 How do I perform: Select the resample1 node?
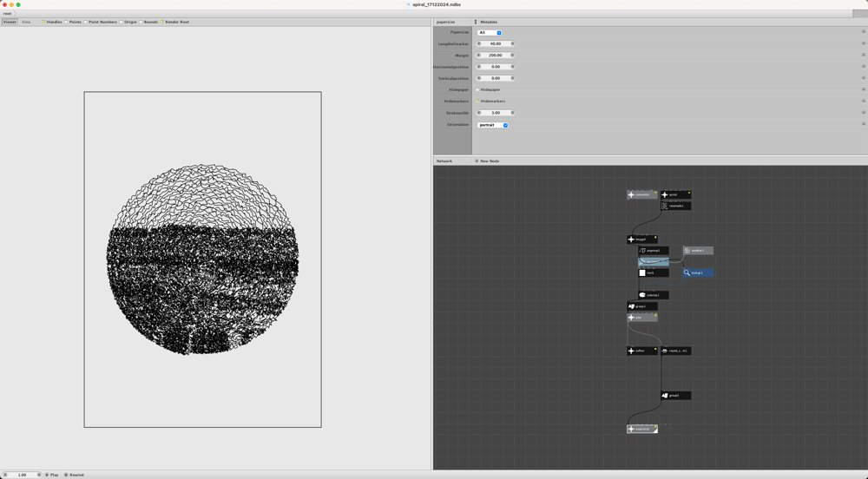675,206
